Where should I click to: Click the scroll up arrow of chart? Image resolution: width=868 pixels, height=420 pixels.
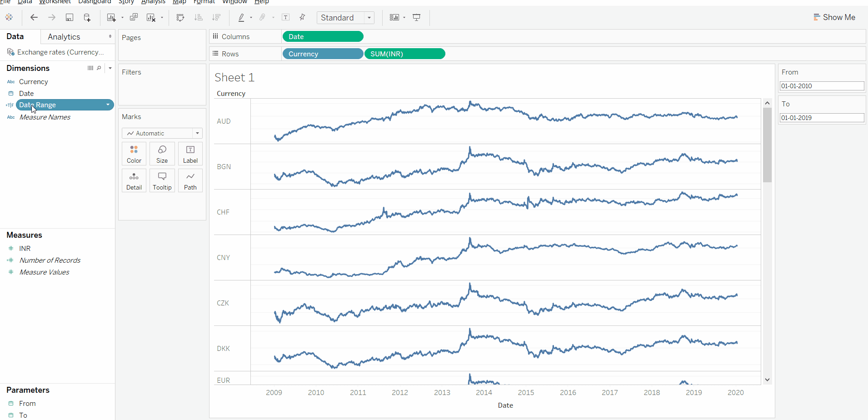tap(767, 103)
